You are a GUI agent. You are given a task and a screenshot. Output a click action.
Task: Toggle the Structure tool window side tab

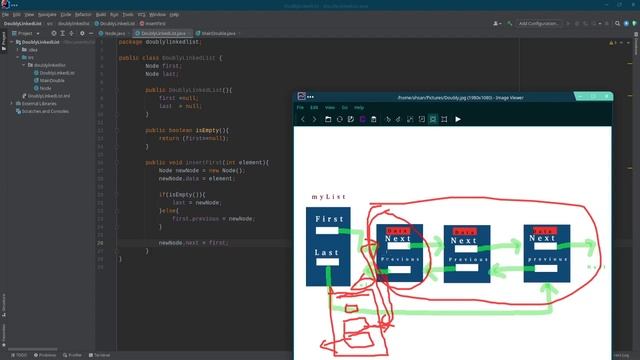[x=4, y=304]
